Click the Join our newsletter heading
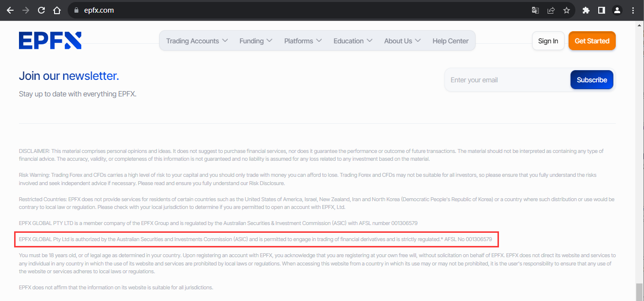The height and width of the screenshot is (301, 644). pos(69,76)
